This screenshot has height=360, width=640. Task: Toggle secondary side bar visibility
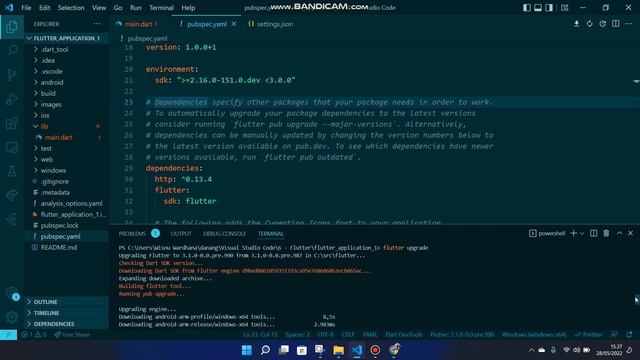[x=549, y=7]
